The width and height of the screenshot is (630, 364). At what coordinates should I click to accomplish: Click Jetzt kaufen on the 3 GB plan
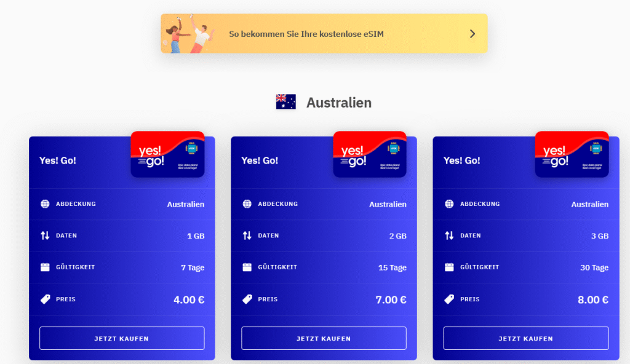point(525,338)
